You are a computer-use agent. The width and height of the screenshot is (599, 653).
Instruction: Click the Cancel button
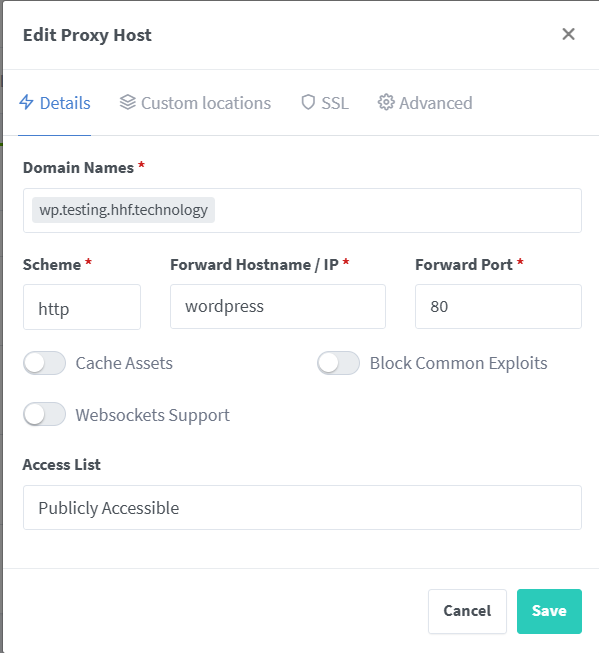pos(467,611)
